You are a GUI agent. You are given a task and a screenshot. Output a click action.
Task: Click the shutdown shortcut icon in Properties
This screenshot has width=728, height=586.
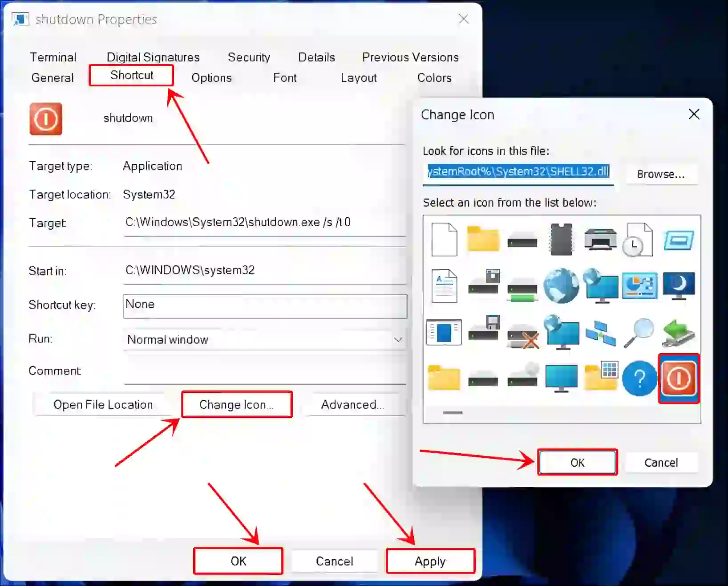(x=46, y=119)
